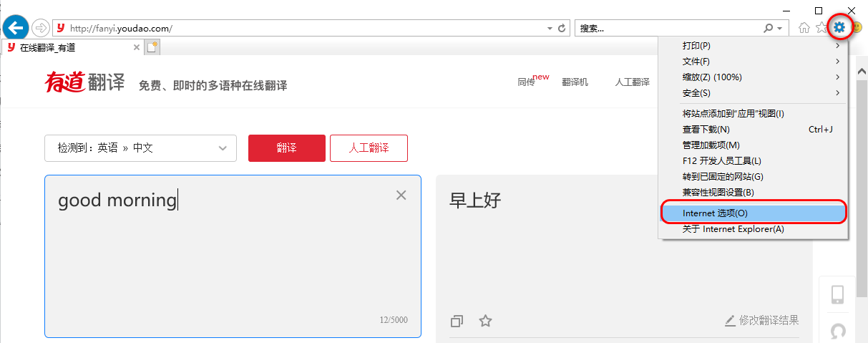Expand the 检测到：英语 » 中文 language dropdown

point(140,148)
